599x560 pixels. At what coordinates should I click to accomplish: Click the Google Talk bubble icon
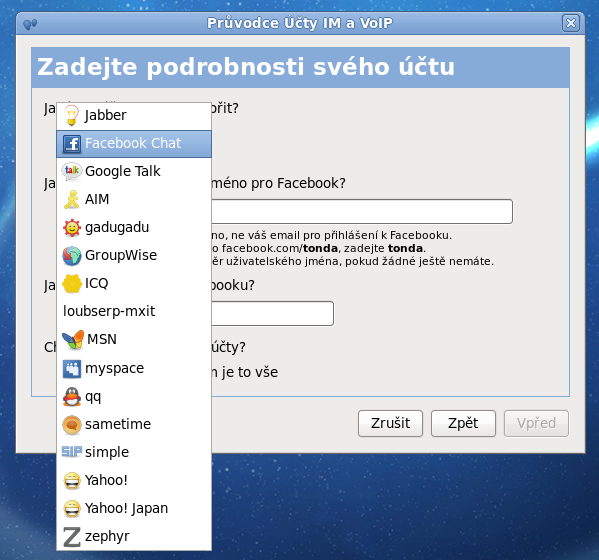pos(72,171)
